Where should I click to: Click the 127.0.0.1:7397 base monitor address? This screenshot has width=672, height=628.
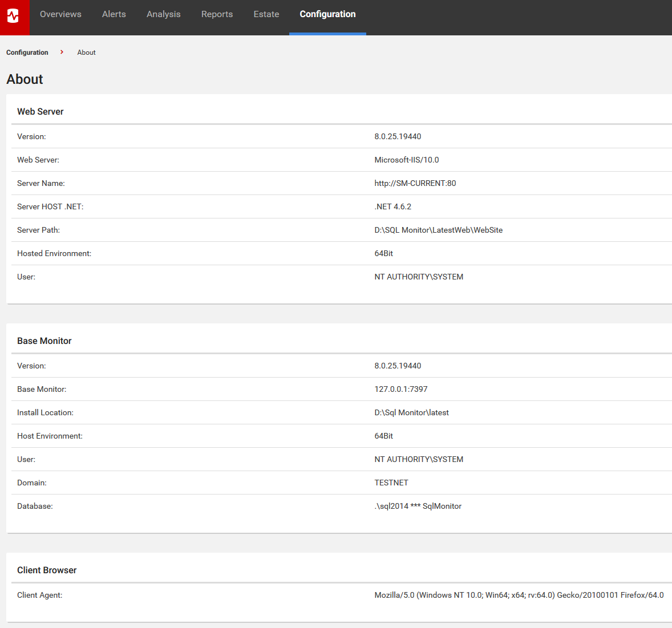pyautogui.click(x=400, y=389)
